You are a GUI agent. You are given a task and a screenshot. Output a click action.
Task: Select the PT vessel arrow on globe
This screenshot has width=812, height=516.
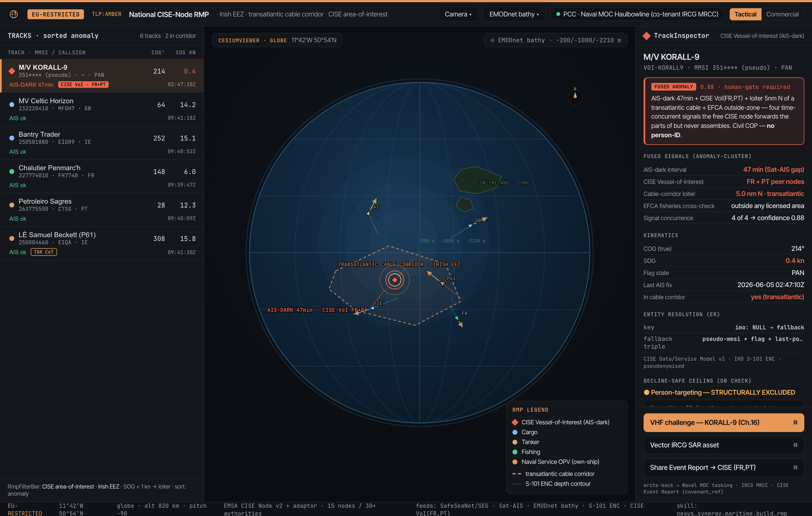pos(368,213)
